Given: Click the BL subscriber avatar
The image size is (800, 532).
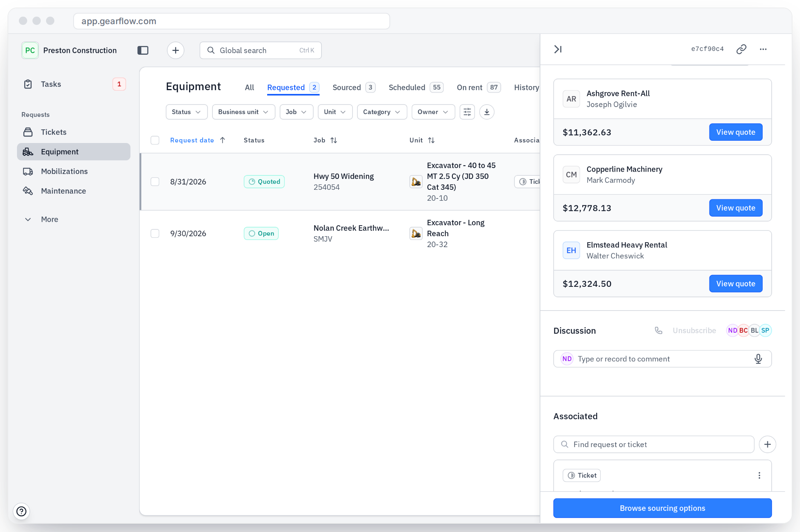Looking at the screenshot, I should tap(754, 331).
